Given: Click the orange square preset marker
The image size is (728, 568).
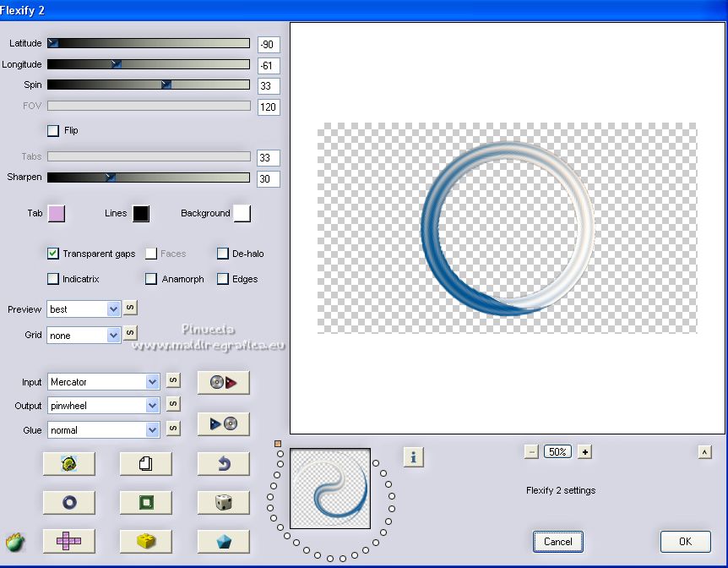Looking at the screenshot, I should (x=278, y=444).
